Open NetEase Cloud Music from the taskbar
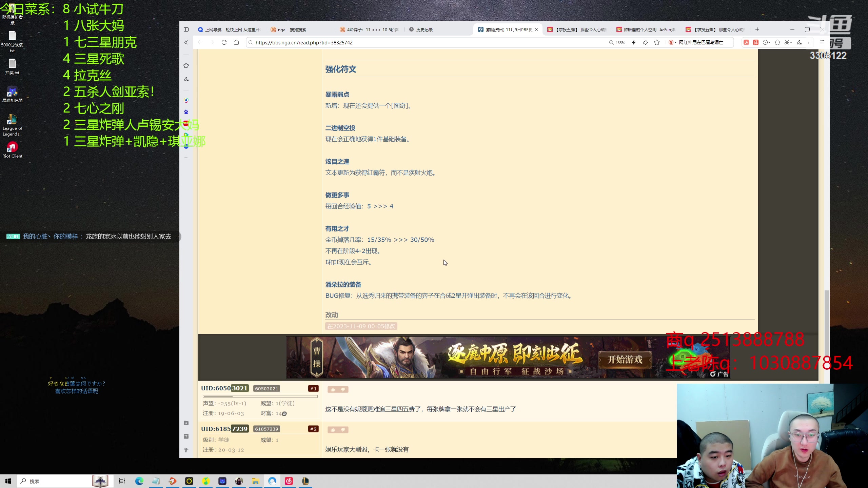Image resolution: width=868 pixels, height=488 pixels. click(289, 481)
